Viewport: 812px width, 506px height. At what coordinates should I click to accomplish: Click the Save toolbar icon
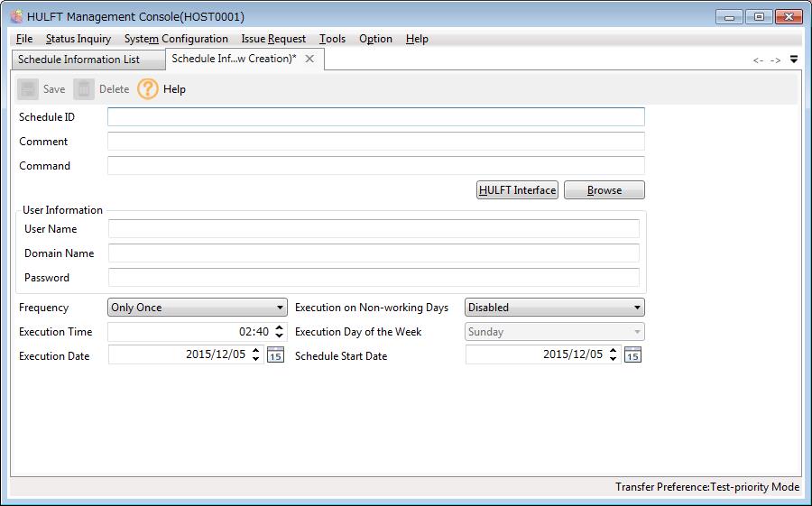click(x=27, y=89)
